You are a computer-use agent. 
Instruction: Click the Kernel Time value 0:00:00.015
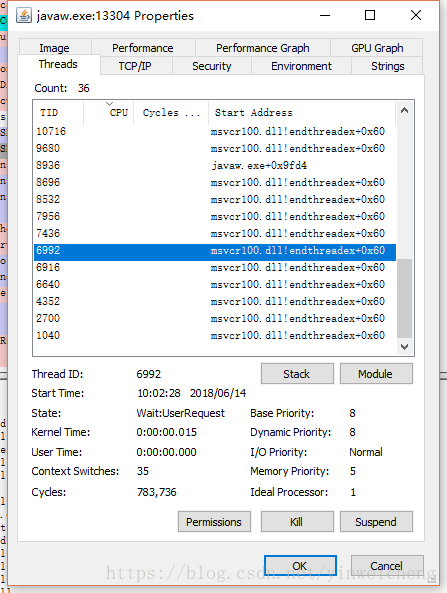pyautogui.click(x=166, y=432)
